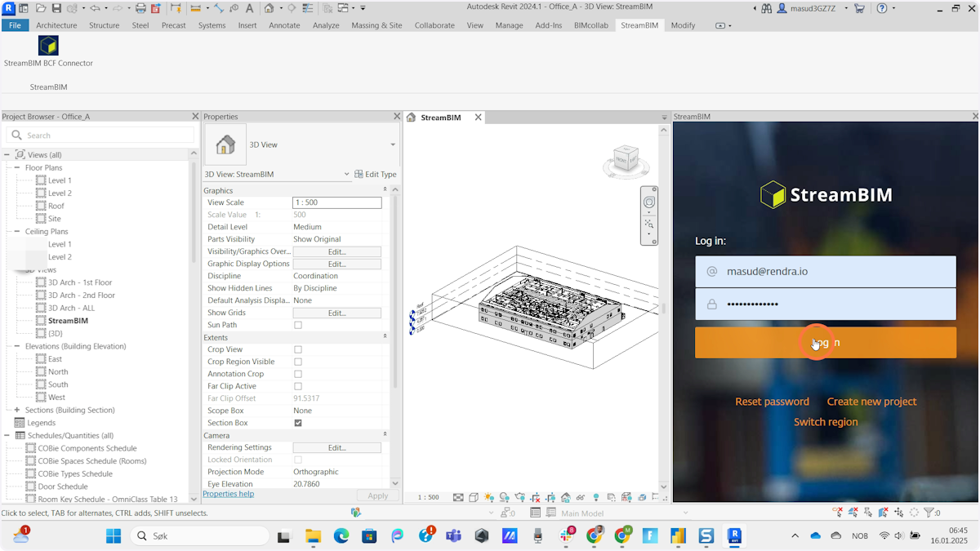
Task: Select the Text tool 'A' icon
Action: (x=249, y=8)
